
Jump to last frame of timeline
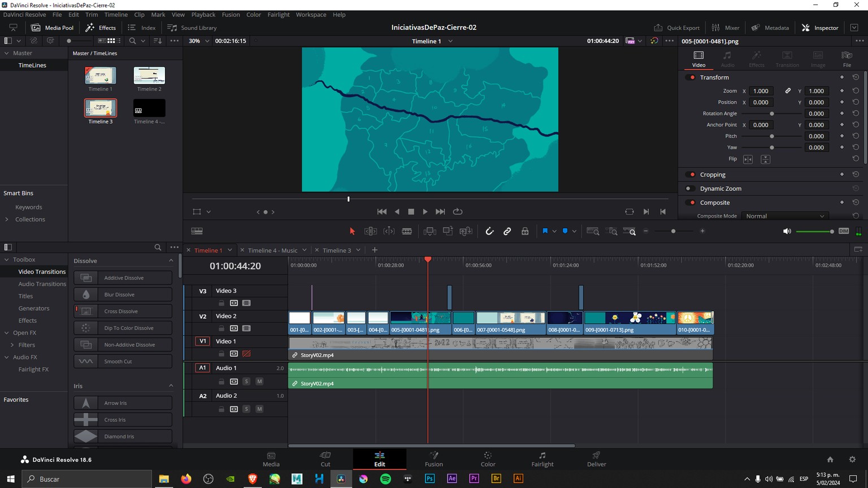(x=440, y=212)
